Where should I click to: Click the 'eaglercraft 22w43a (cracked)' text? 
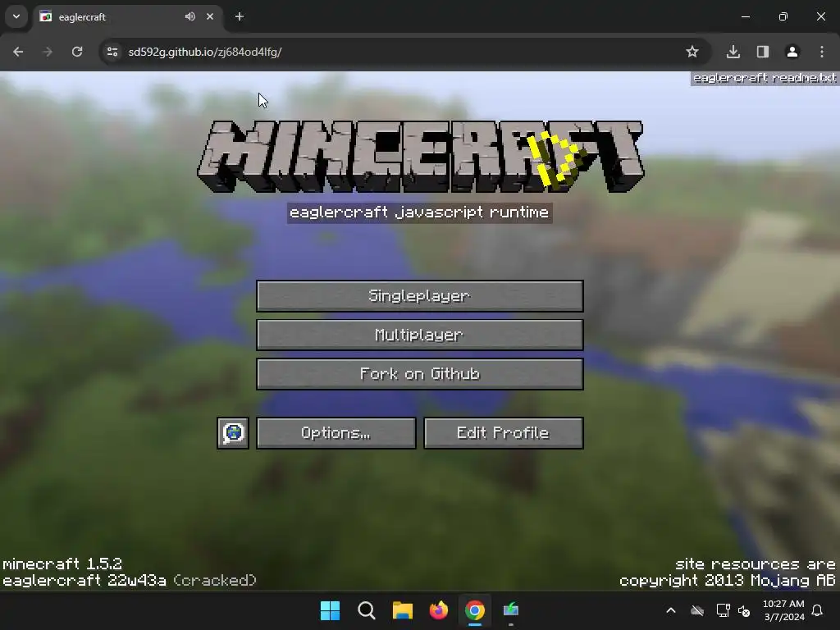[130, 581]
